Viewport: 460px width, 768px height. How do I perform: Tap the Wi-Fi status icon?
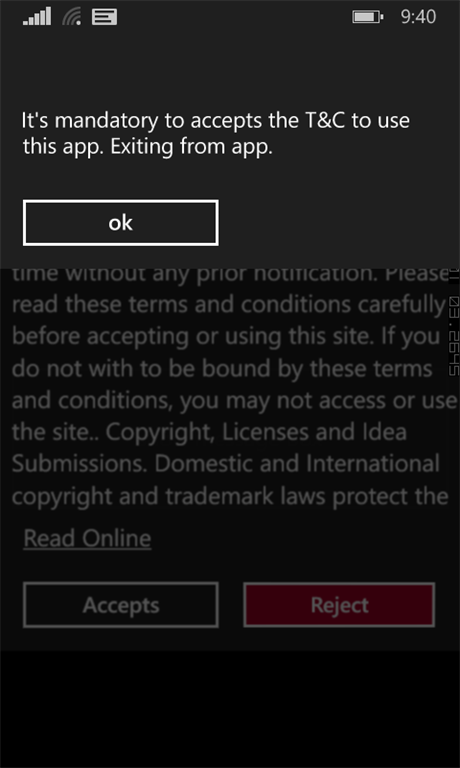click(72, 17)
